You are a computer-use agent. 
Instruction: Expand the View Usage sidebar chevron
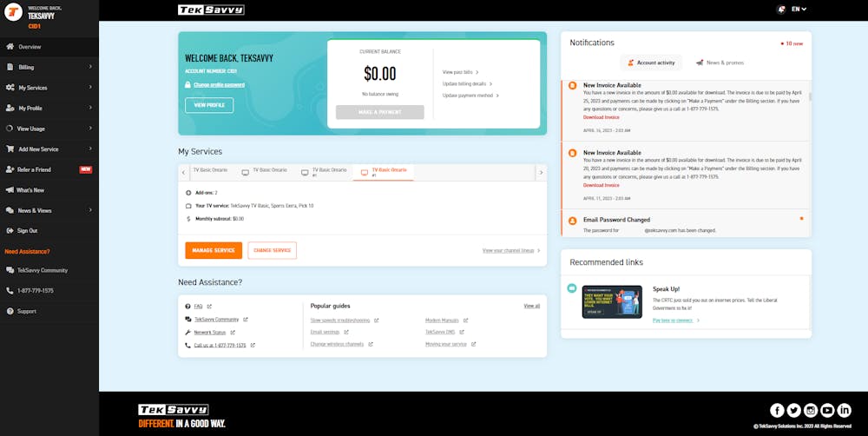point(89,129)
